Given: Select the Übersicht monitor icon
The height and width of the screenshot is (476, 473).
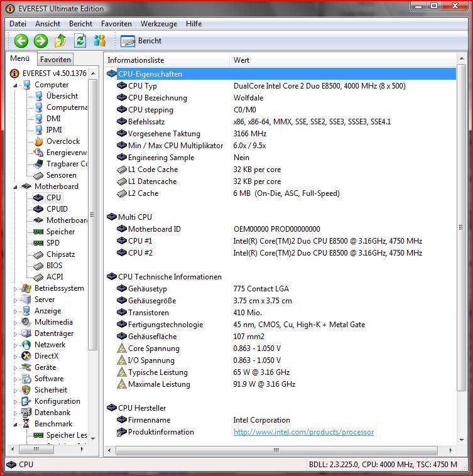Looking at the screenshot, I should coord(38,96).
